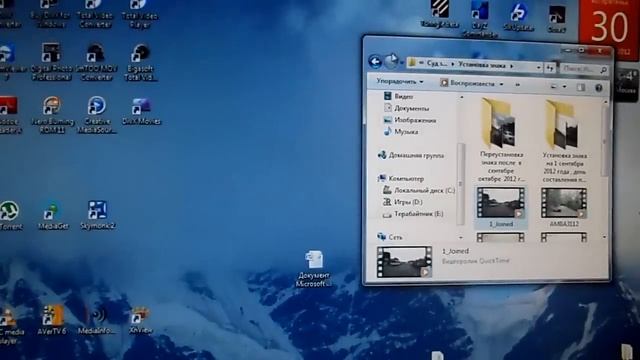Open Explorer help icon
Image resolution: width=640 pixels, height=360 pixels.
point(598,88)
